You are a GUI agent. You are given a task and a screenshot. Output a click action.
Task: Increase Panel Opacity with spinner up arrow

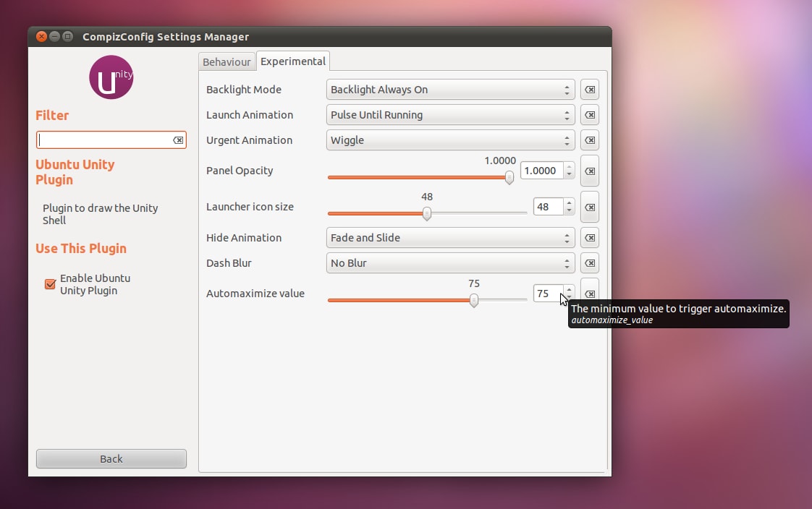569,167
